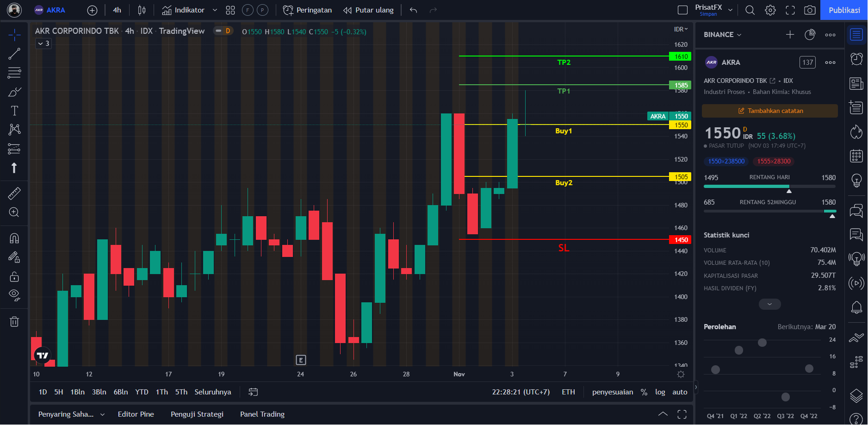
Task: Expand the BINANCE watchlist dropdown
Action: 723,35
